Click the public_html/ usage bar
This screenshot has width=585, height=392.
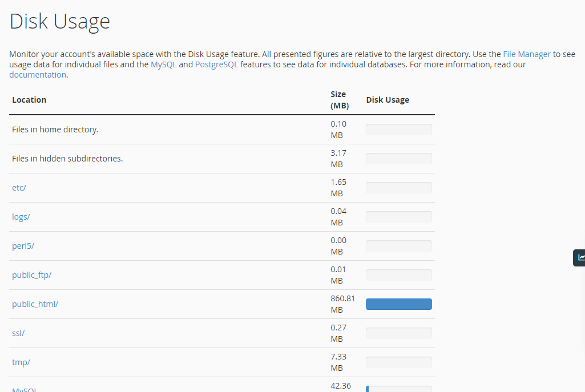pos(398,304)
